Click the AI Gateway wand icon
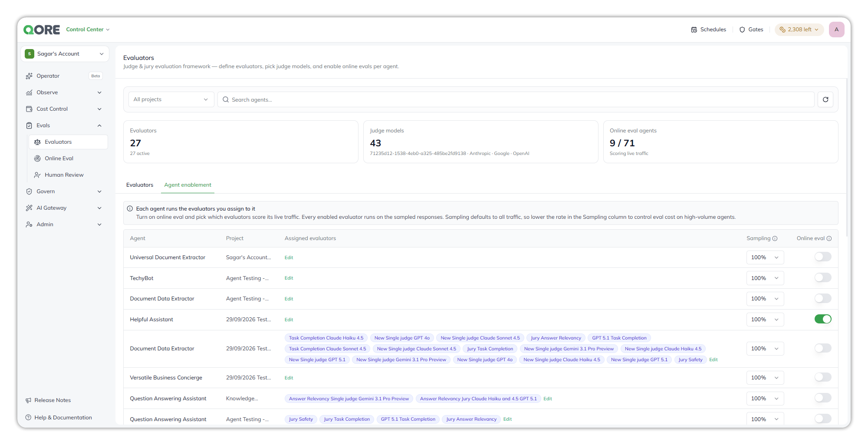Screen dimensions: 868x445 pyautogui.click(x=29, y=208)
